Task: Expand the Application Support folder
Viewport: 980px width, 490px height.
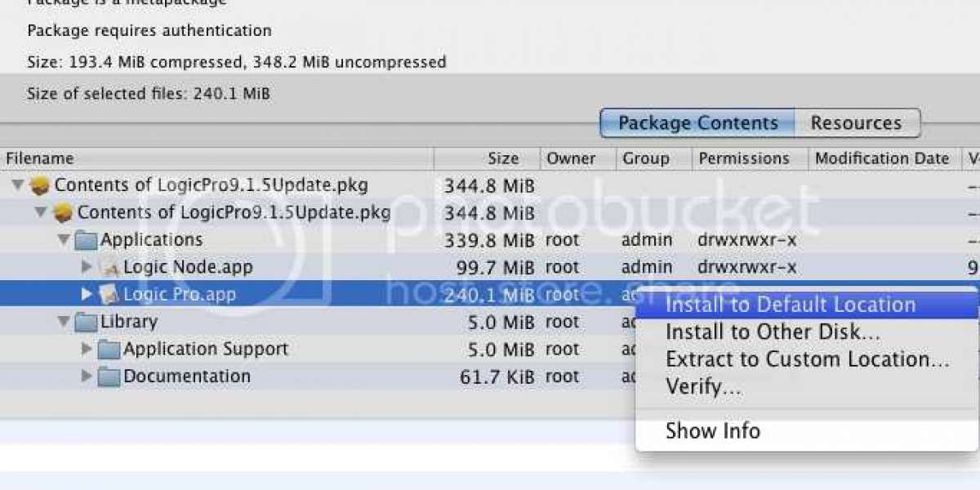Action: [87, 350]
